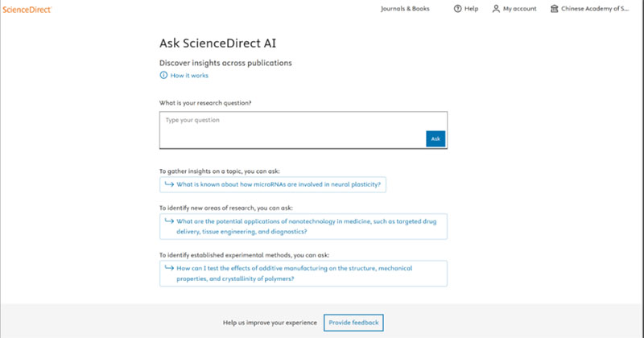Click the arrow icon before the microRNAs question
644x338 pixels.
pyautogui.click(x=168, y=184)
